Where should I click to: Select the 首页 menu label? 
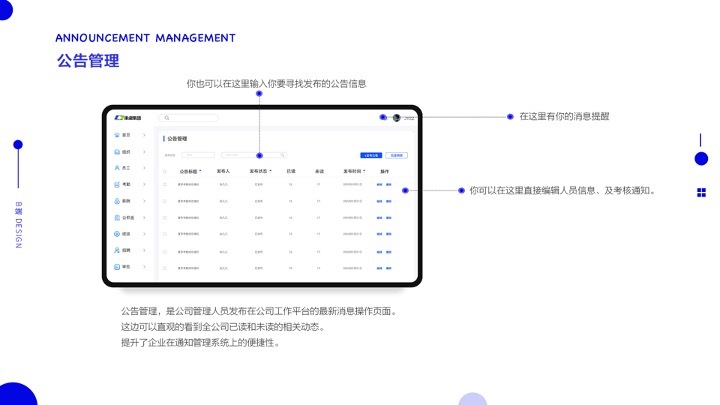(x=126, y=135)
